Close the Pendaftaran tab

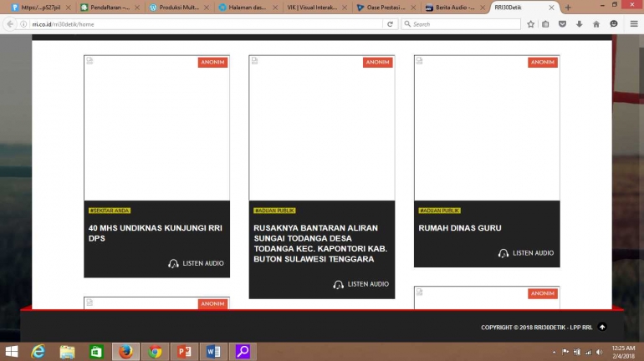tap(137, 8)
